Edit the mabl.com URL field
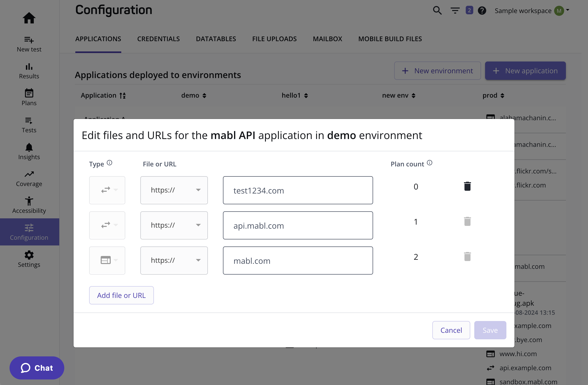588x385 pixels. (298, 261)
